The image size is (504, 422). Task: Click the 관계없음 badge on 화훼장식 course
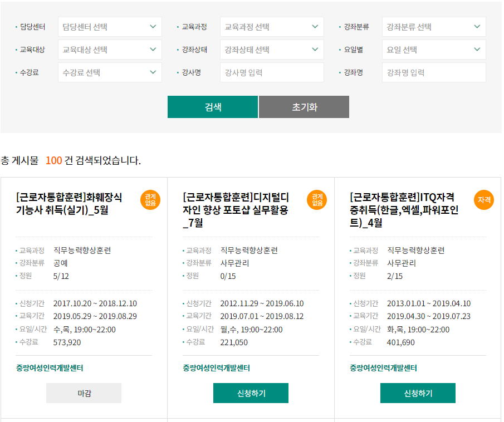click(x=150, y=200)
